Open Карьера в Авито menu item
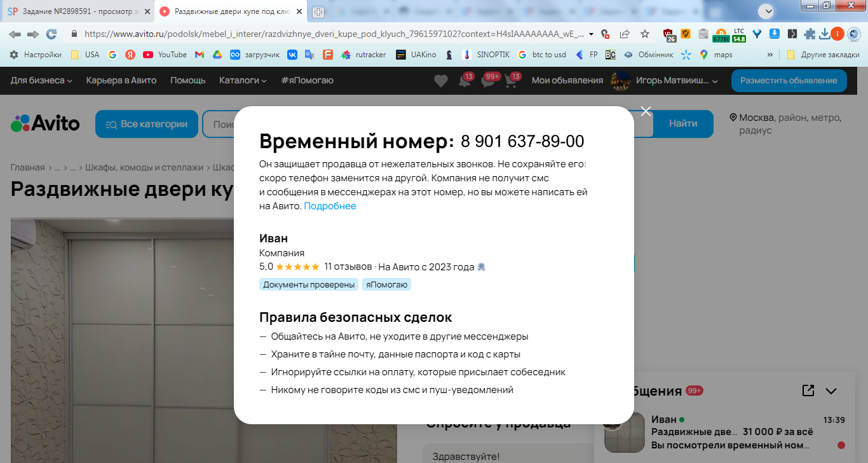The image size is (868, 463). click(x=121, y=80)
